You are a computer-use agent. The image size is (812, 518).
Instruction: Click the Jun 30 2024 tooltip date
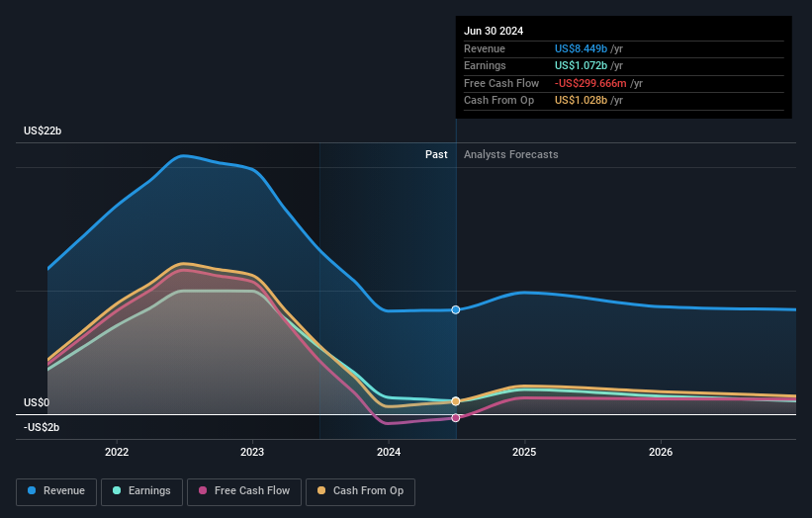(494, 31)
